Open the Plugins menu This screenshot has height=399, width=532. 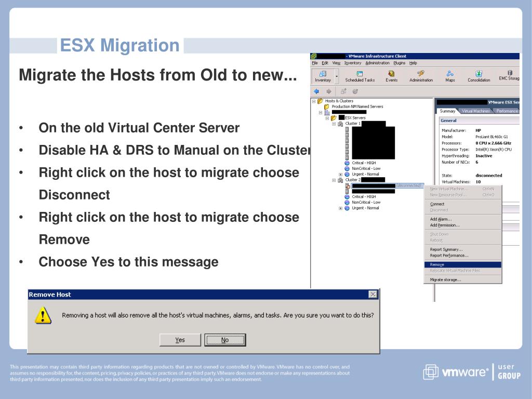point(400,63)
